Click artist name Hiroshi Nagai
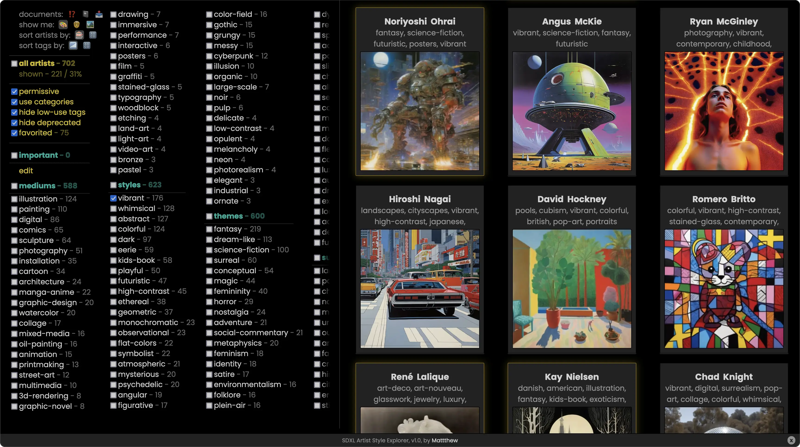The width and height of the screenshot is (800, 447). tap(419, 199)
